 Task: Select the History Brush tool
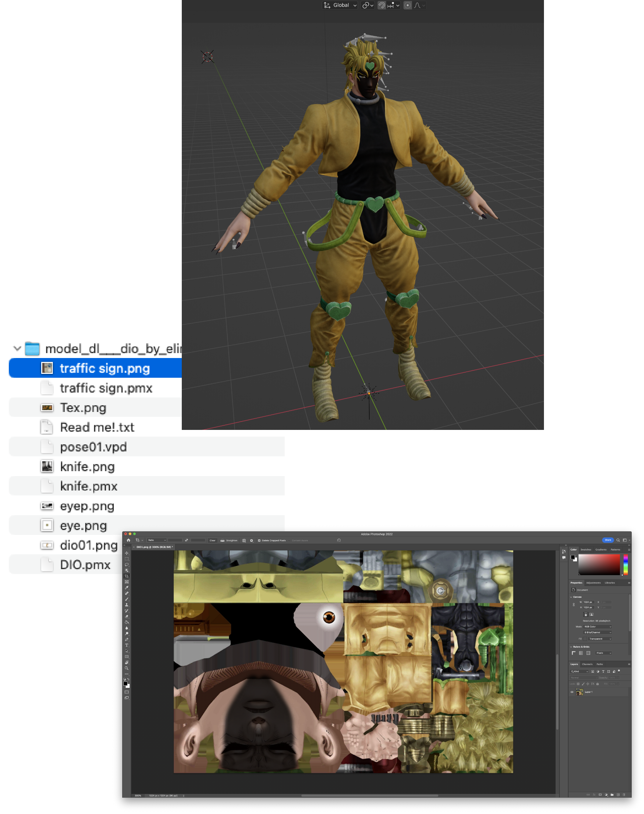127,611
